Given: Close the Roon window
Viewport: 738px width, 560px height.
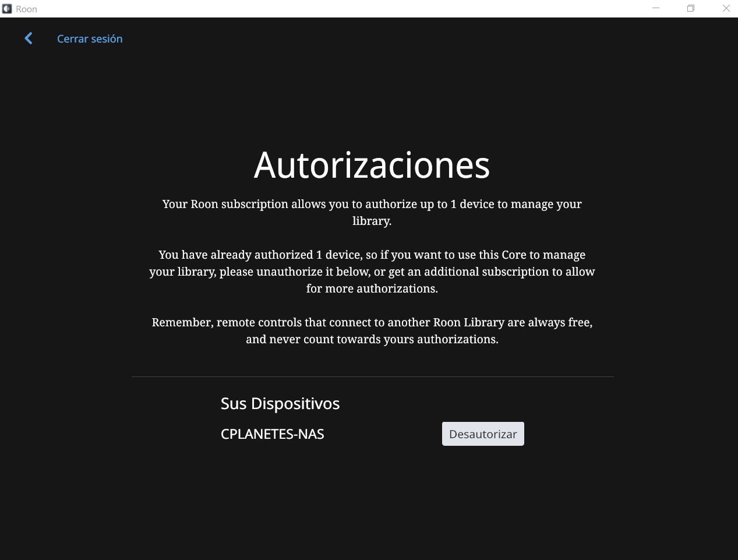Looking at the screenshot, I should [726, 8].
